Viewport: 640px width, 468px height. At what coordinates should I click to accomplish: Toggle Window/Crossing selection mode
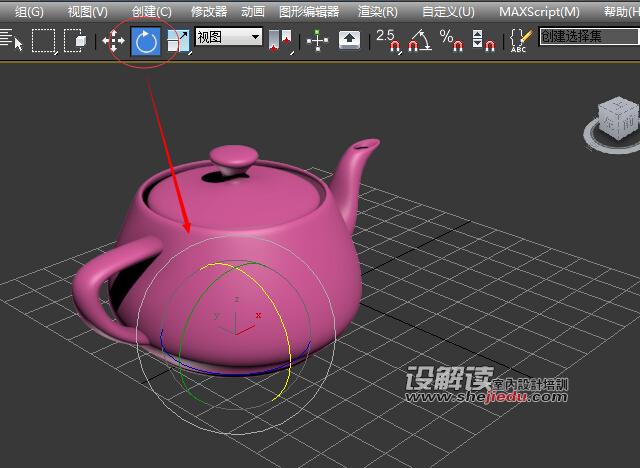tap(75, 41)
